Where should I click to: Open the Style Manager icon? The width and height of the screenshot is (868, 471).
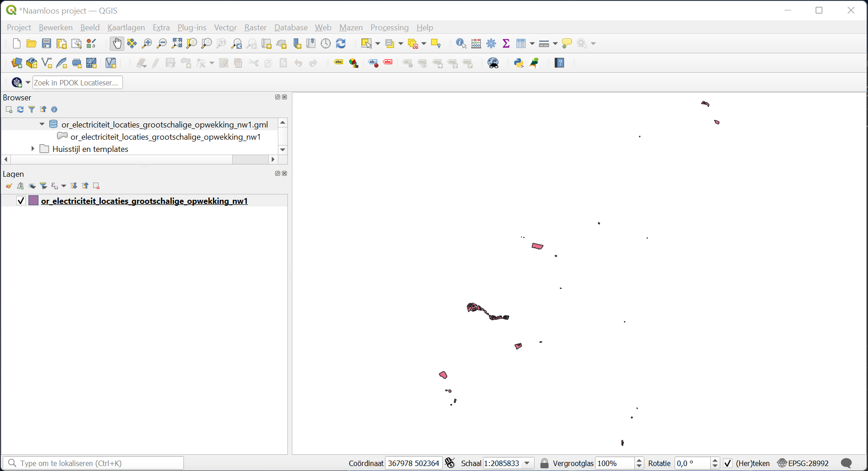click(x=91, y=43)
